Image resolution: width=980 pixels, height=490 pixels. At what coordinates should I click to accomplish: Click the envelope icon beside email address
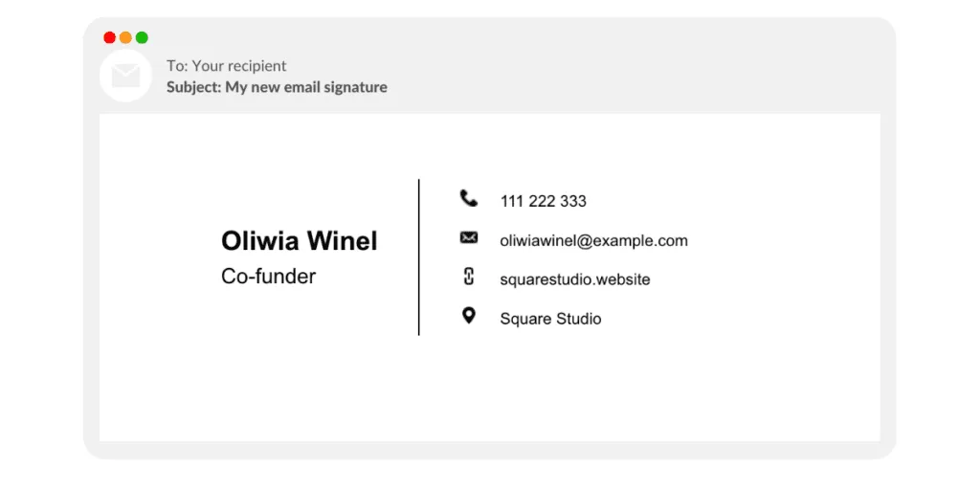point(468,238)
